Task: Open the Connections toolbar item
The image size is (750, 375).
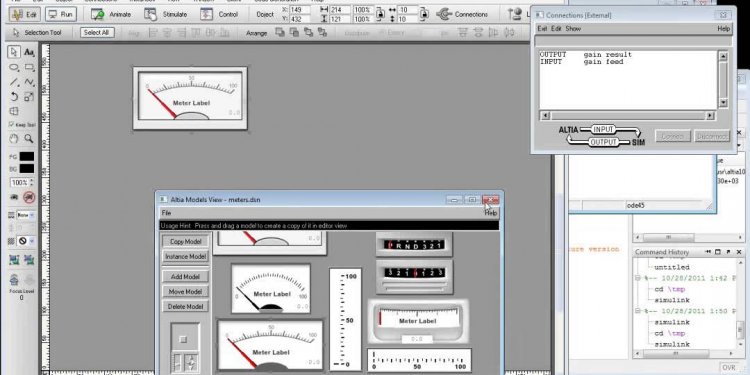Action: click(x=462, y=14)
